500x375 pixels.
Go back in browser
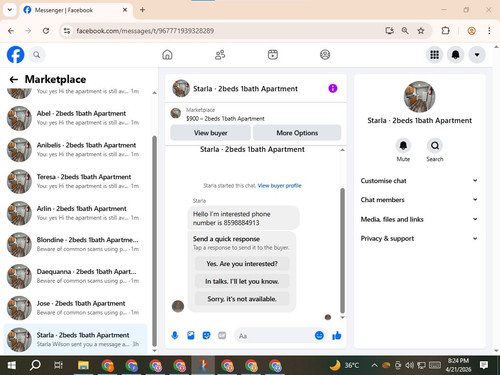coord(11,31)
